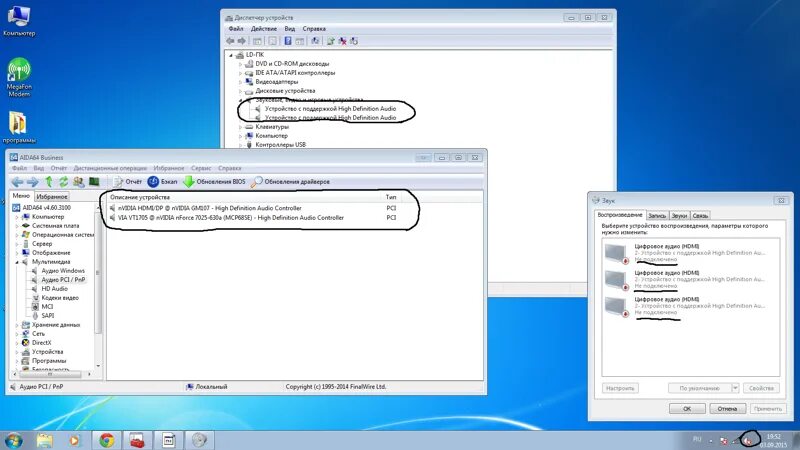Select Контроллеры USB in Device Manager
The image size is (800, 450).
(281, 145)
